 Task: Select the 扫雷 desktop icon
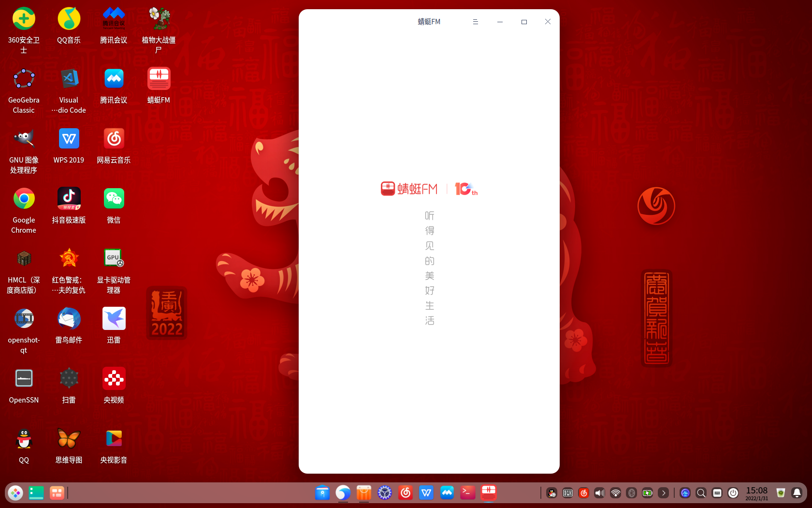(69, 386)
